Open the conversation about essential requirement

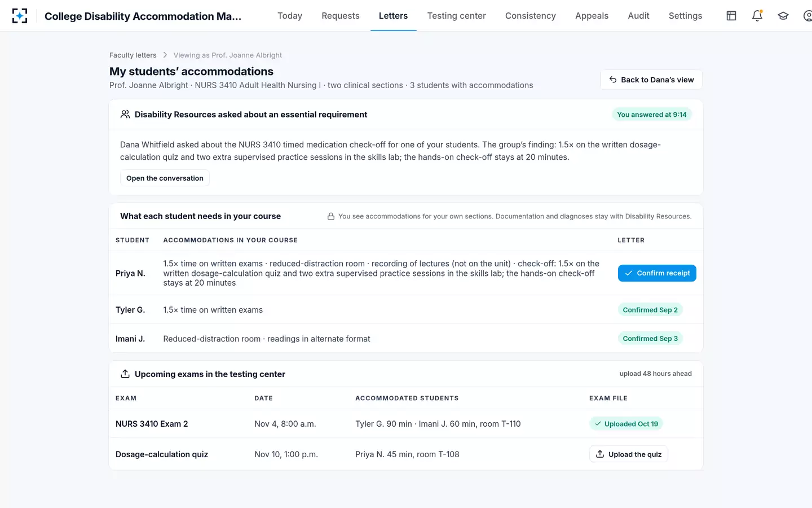click(x=165, y=178)
